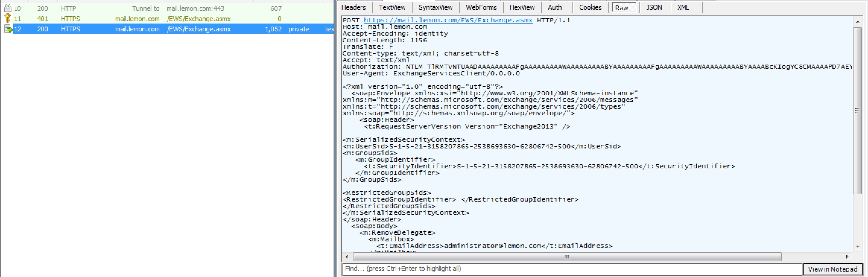
Task: Click the horizontal scroll left arrow
Action: 347,257
